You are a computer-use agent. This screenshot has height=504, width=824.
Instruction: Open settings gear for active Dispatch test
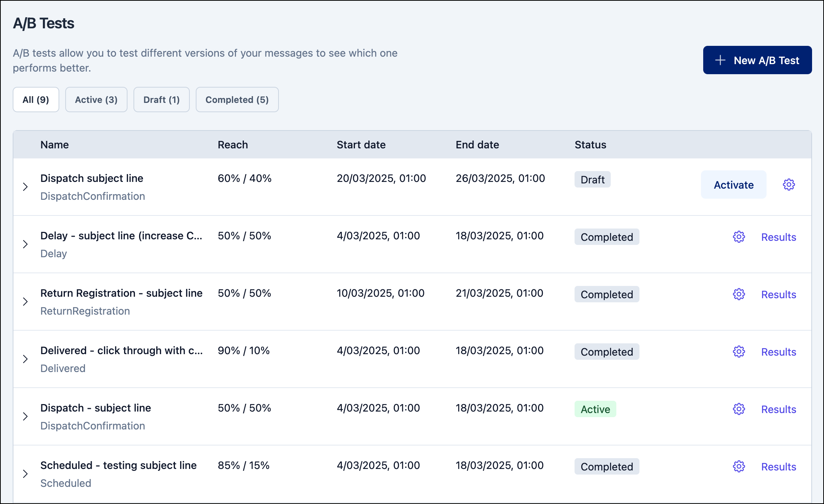[x=739, y=409]
